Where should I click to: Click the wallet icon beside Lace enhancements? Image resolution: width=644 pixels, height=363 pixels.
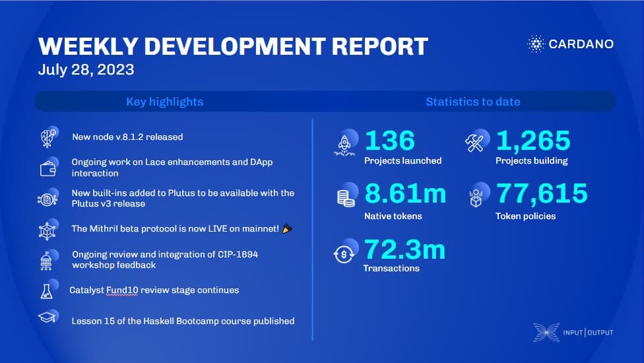point(46,167)
